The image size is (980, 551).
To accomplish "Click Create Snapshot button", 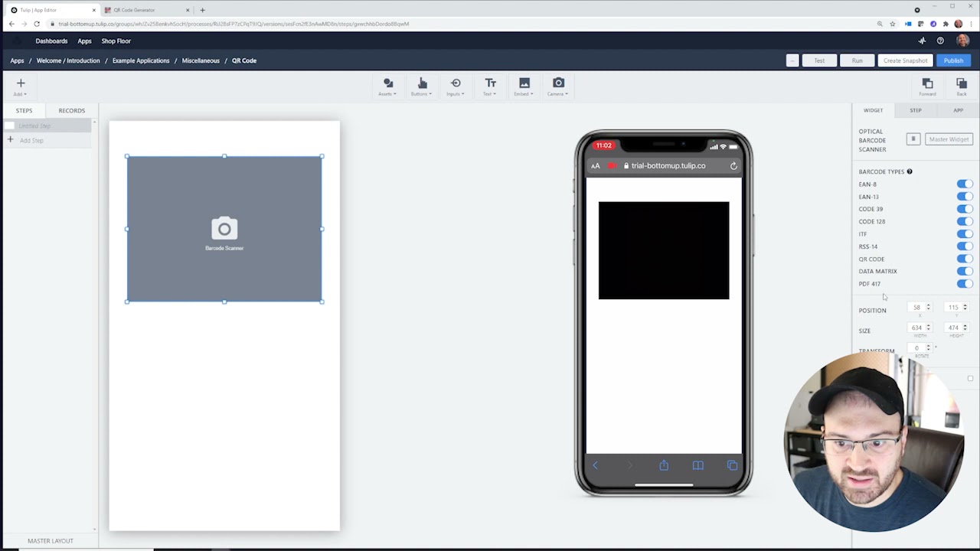I will tap(905, 60).
